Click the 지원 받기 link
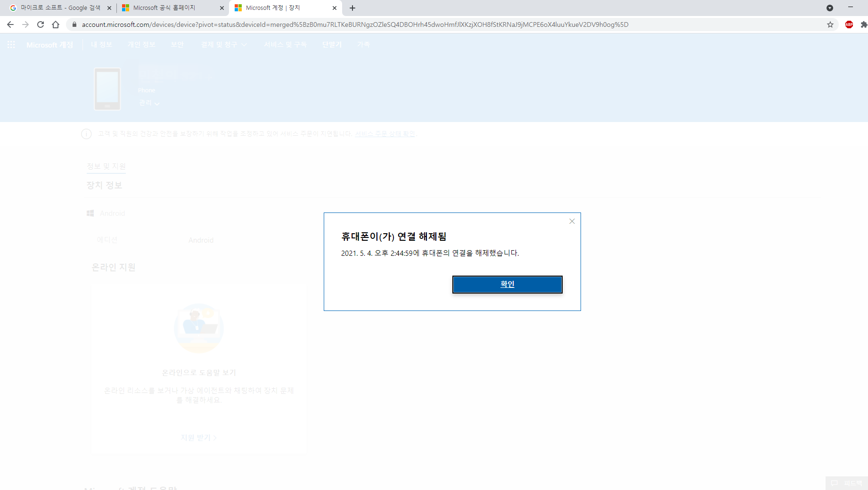This screenshot has width=868, height=490. click(198, 438)
